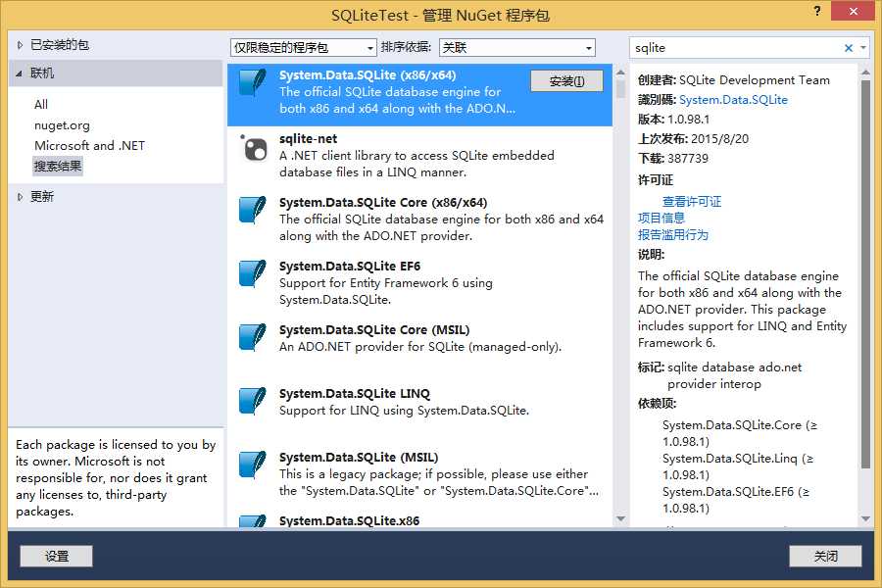Select System.Data.SQLite LINQ package title
882x588 pixels.
coord(355,393)
